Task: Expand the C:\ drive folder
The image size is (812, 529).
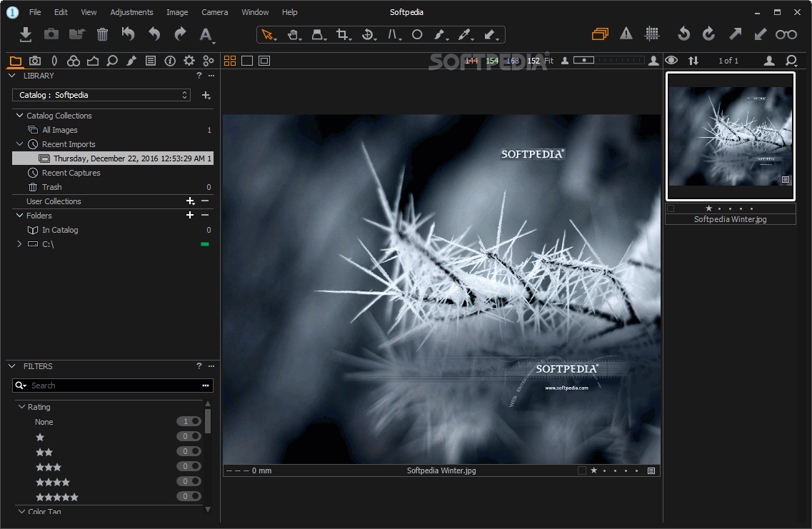Action: [x=20, y=243]
